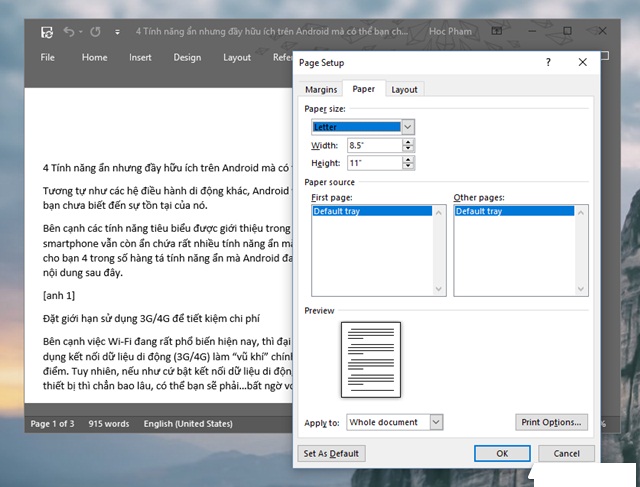The width and height of the screenshot is (640, 487).
Task: Switch to the Margins tab
Action: pos(320,90)
